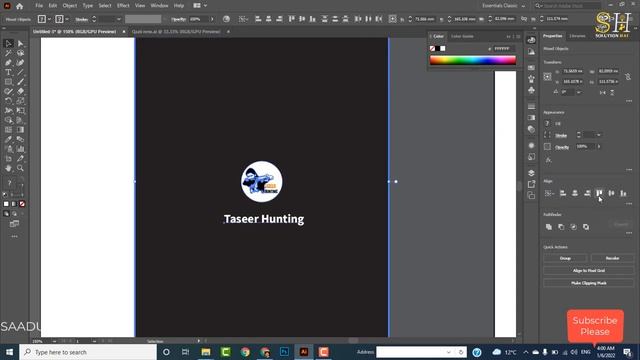Screen dimensions: 640x360
Task: Select the Type tool
Action: [9, 72]
